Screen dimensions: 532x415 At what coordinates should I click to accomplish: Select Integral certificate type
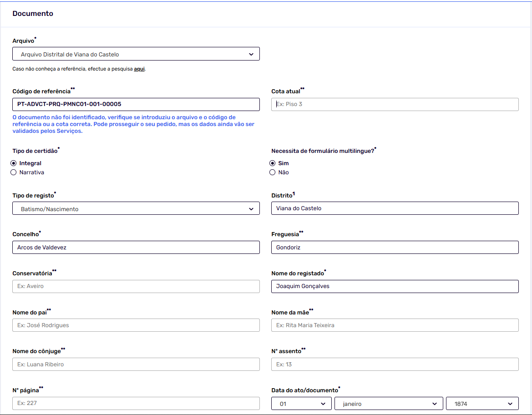click(x=14, y=163)
